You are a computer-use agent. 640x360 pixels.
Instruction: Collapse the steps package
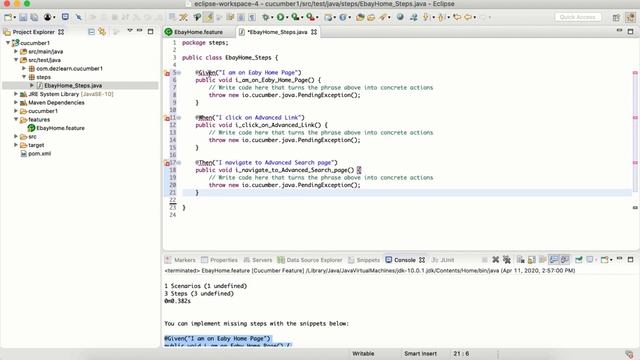pyautogui.click(x=24, y=77)
